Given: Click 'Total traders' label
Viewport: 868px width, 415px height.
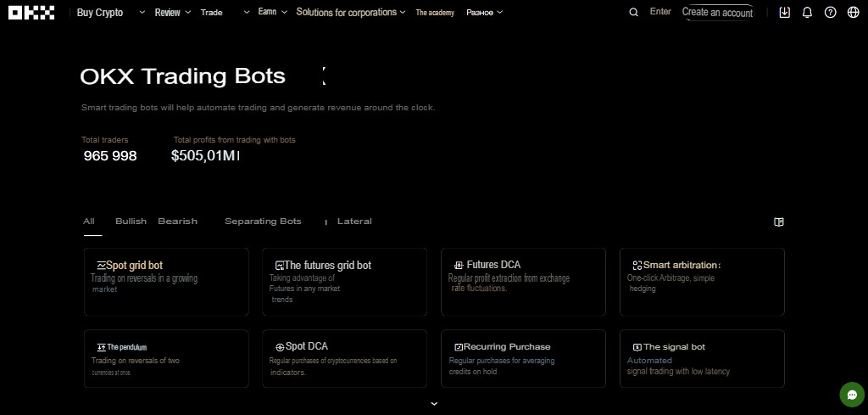Looking at the screenshot, I should coord(104,140).
